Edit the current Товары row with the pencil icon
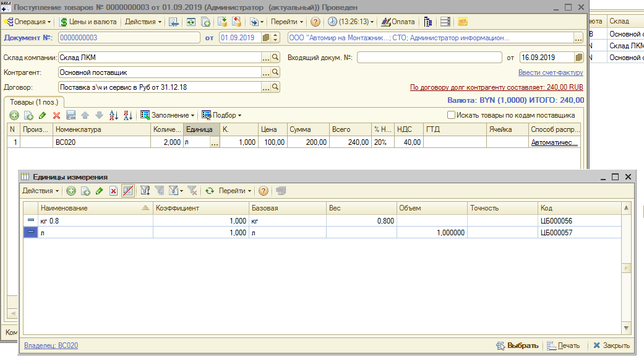Image resolution: width=644 pixels, height=356 pixels. coord(42,116)
